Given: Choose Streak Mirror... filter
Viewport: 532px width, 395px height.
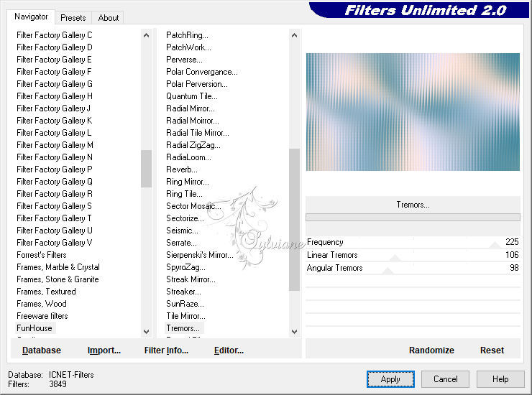Looking at the screenshot, I should [191, 279].
